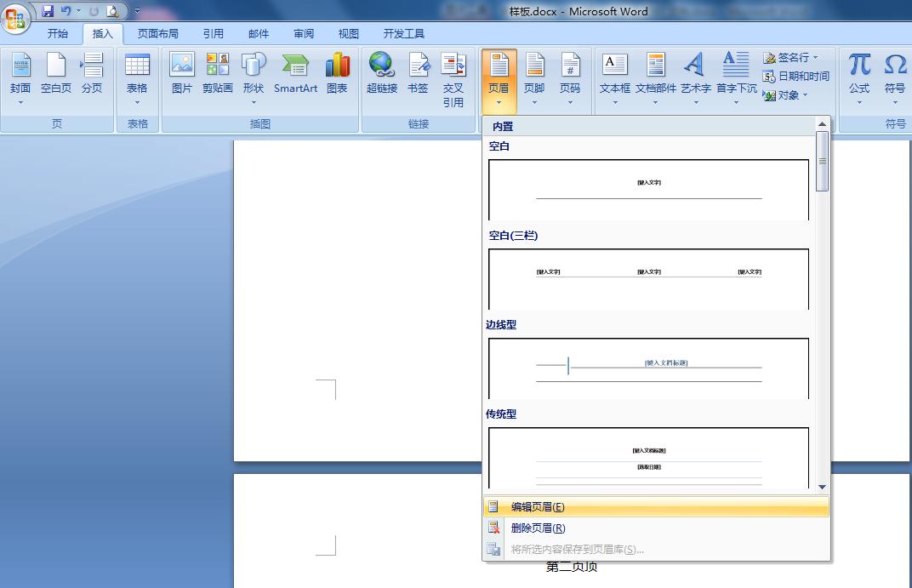Expand the arrow under 文本框
This screenshot has height=588, width=912.
click(615, 103)
